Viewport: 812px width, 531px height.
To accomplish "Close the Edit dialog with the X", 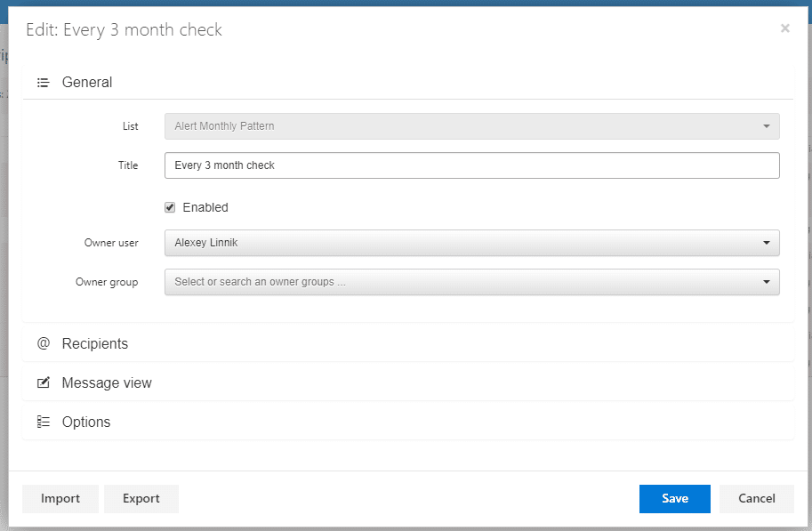I will tap(785, 28).
